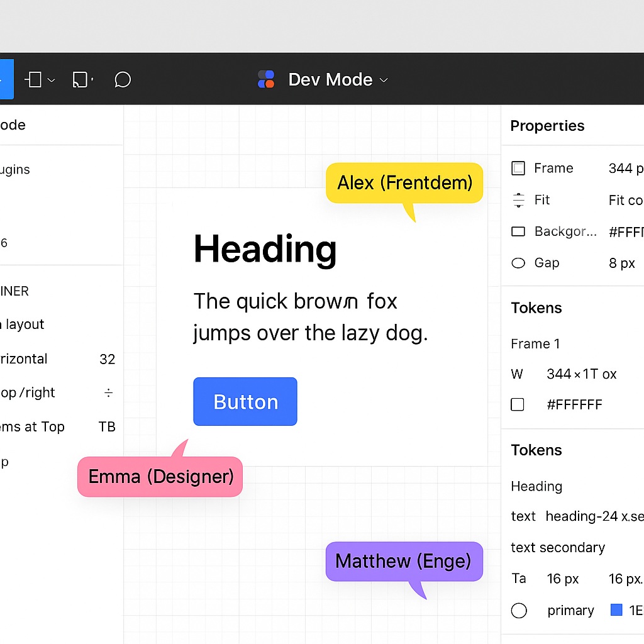Image resolution: width=644 pixels, height=644 pixels.
Task: Click the blue primary color swatch
Action: 616,609
